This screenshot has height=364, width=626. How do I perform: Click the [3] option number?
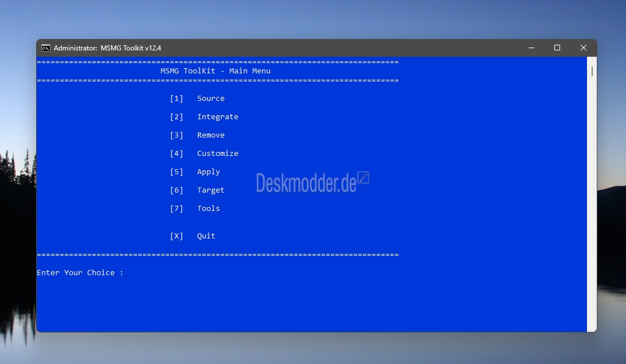177,135
